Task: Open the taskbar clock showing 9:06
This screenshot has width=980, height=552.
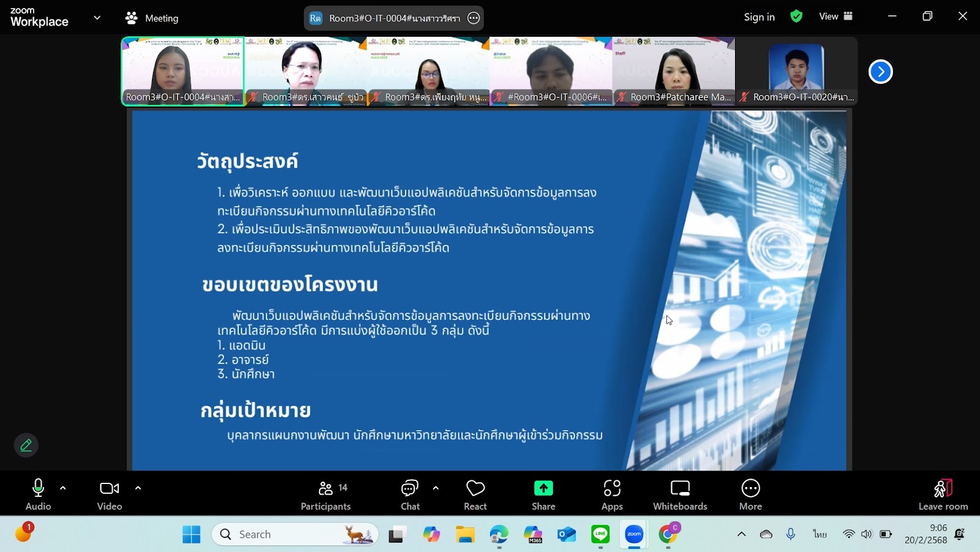Action: [x=925, y=534]
